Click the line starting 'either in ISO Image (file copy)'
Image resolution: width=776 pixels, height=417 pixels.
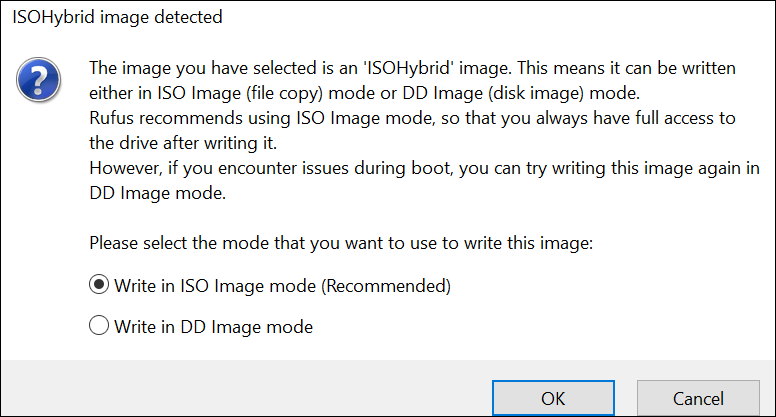point(365,93)
